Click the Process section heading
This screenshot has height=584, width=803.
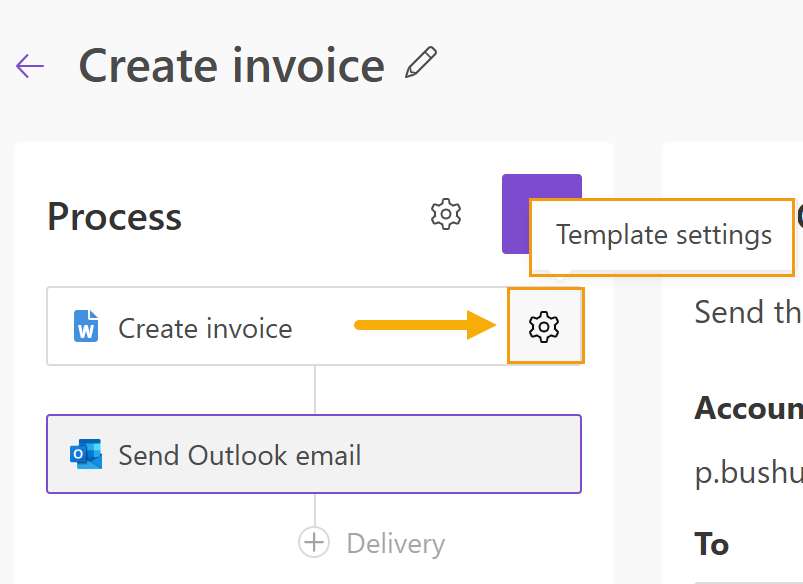pos(113,216)
